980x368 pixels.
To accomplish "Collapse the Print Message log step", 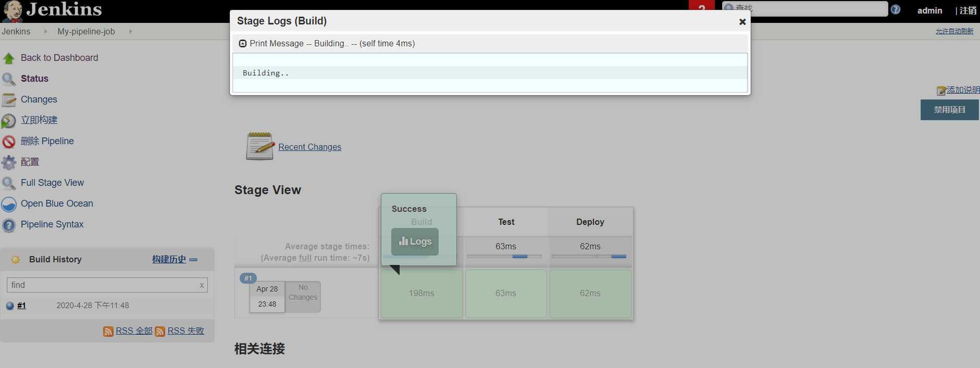I will coord(243,44).
